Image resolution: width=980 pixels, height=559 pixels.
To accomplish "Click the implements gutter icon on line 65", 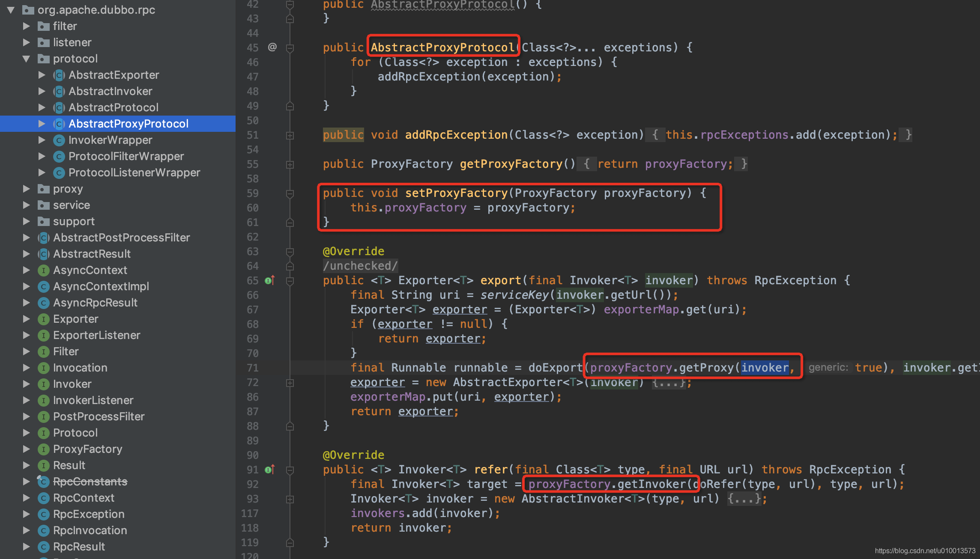I will pos(269,281).
